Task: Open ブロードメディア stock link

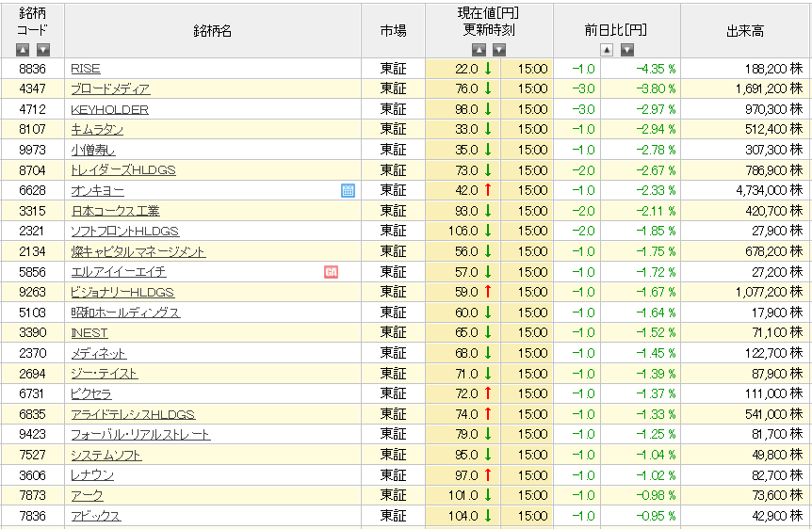Action: 110,89
